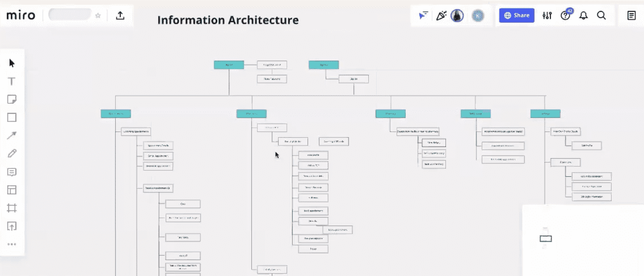Select the connection line arrow tool
Screen dimensions: 644x276
click(12, 135)
